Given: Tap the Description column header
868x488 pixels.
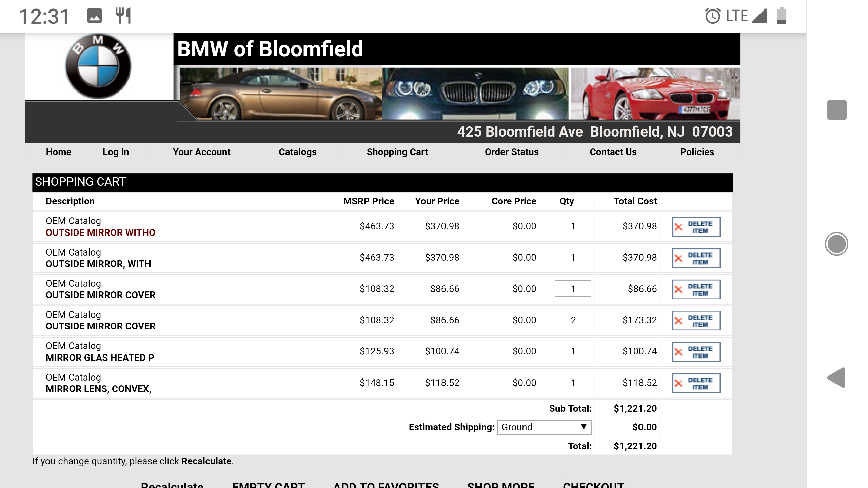Looking at the screenshot, I should click(70, 201).
